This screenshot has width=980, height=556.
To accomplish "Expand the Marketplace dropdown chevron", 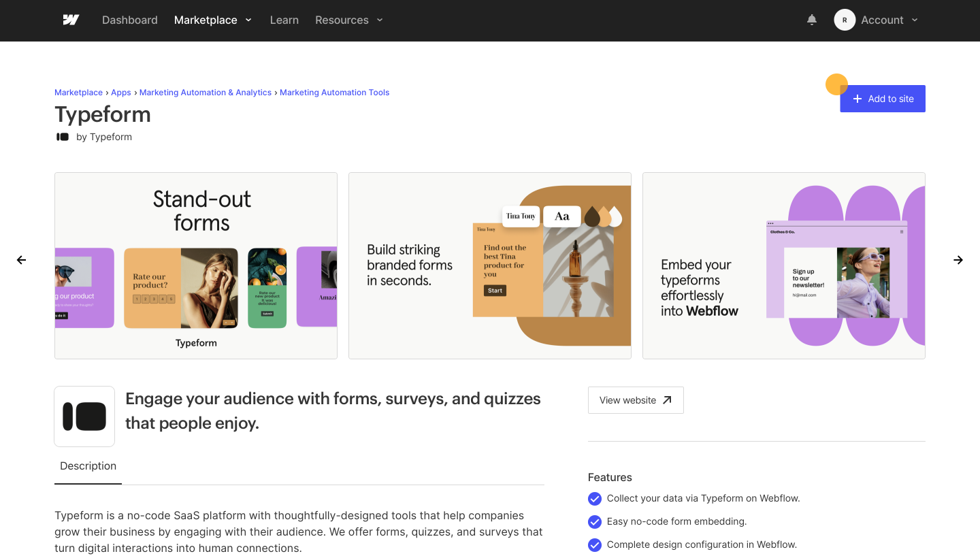I will point(248,20).
